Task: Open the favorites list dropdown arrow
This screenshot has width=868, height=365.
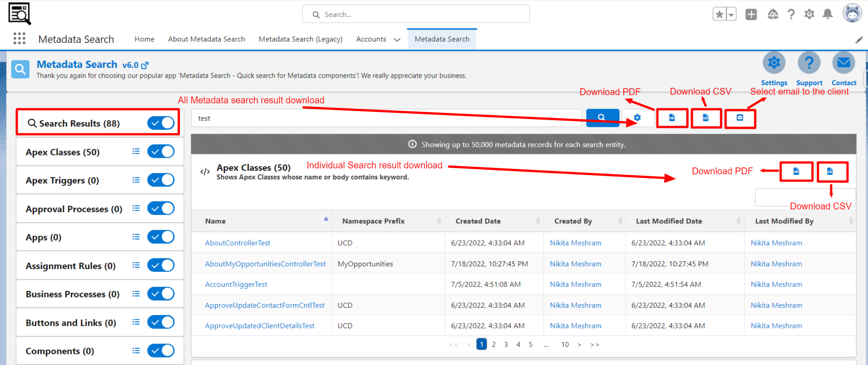Action: (x=731, y=15)
